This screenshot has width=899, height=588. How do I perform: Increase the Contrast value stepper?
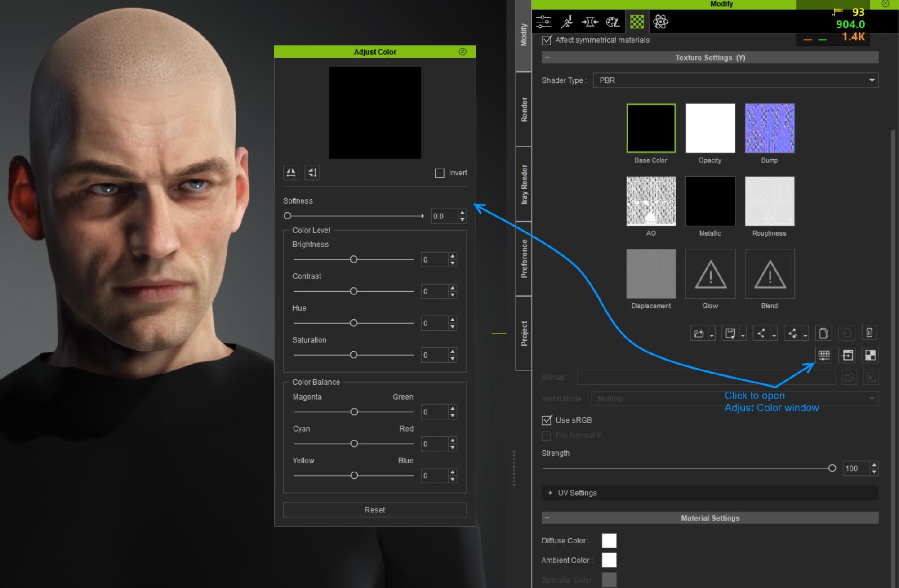click(453, 288)
